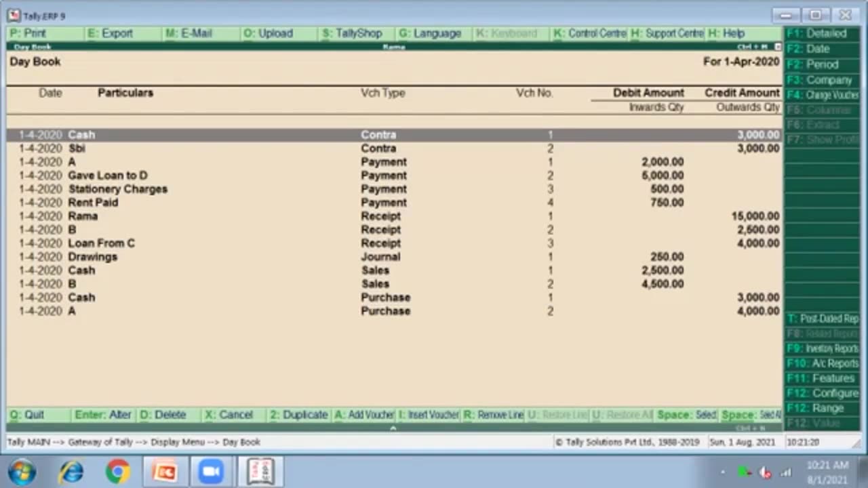
Task: Open the Control Centre
Action: [x=589, y=33]
